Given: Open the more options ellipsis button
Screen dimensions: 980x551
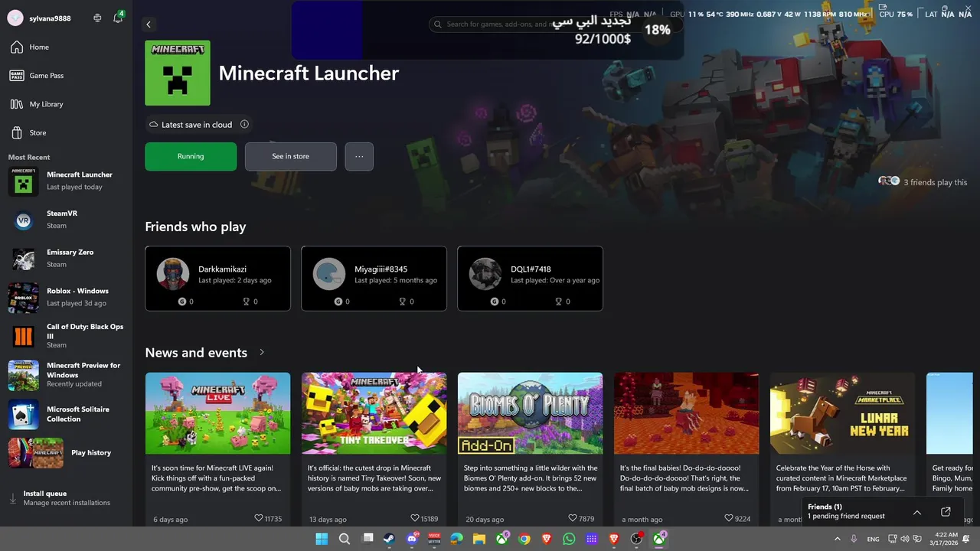Looking at the screenshot, I should pyautogui.click(x=359, y=156).
